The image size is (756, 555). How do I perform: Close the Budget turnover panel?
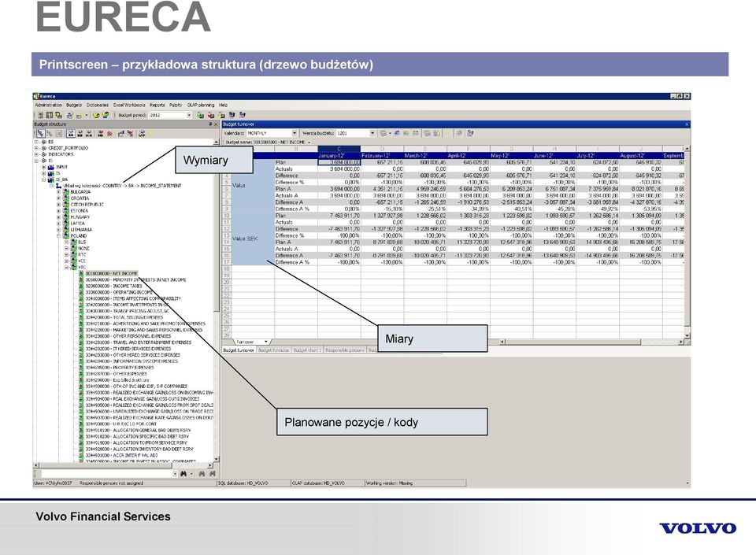[687, 124]
